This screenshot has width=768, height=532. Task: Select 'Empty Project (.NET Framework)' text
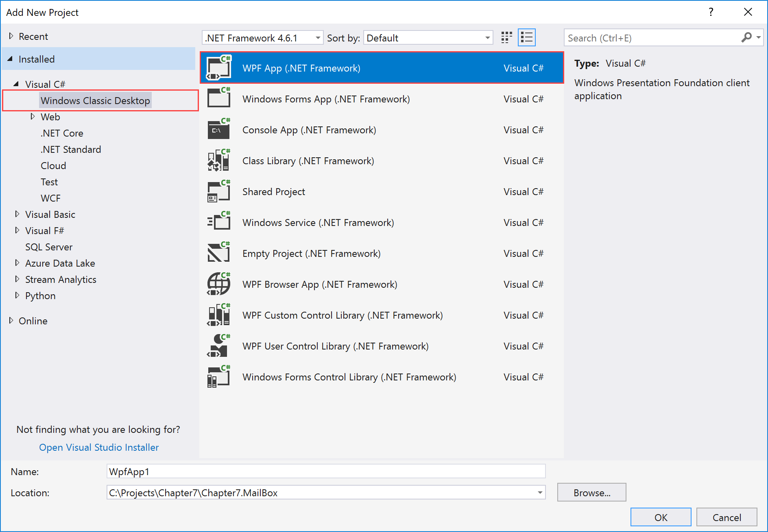click(312, 253)
